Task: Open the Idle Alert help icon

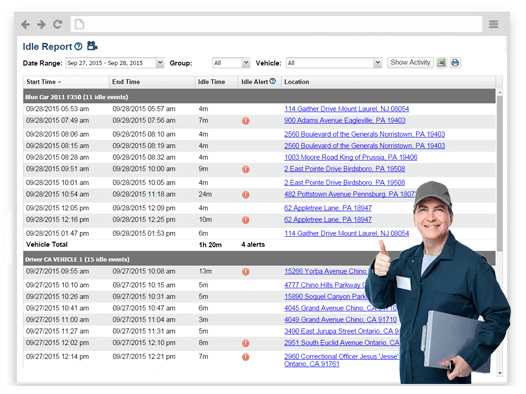Action: (x=272, y=81)
